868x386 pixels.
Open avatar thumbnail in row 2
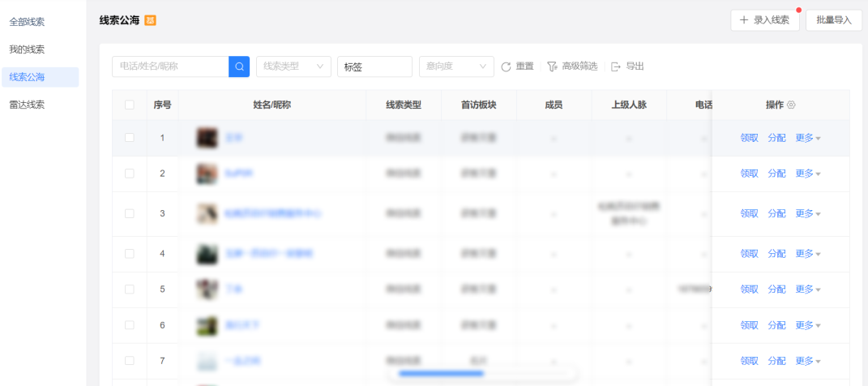pyautogui.click(x=207, y=174)
